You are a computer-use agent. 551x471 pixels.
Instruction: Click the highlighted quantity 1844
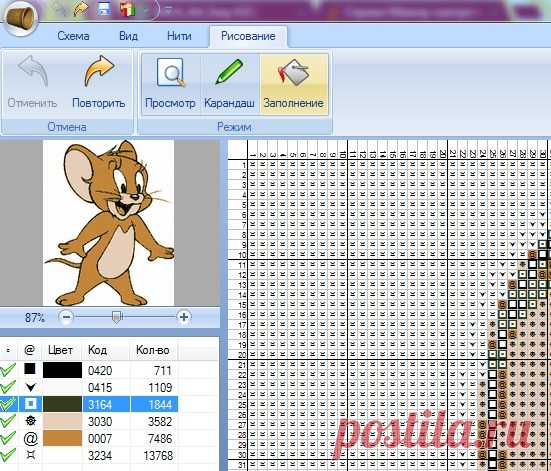[160, 405]
